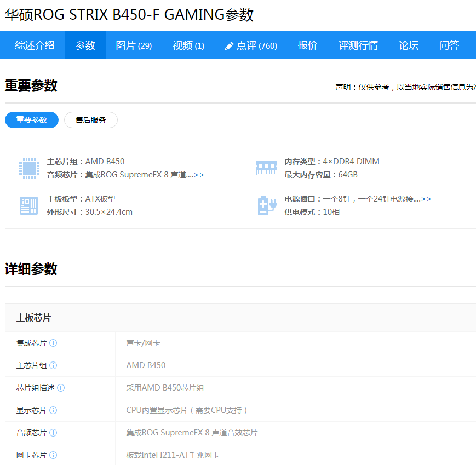The height and width of the screenshot is (465, 476).
Task: Open info icon next to 网卡芯片
Action: point(53,455)
